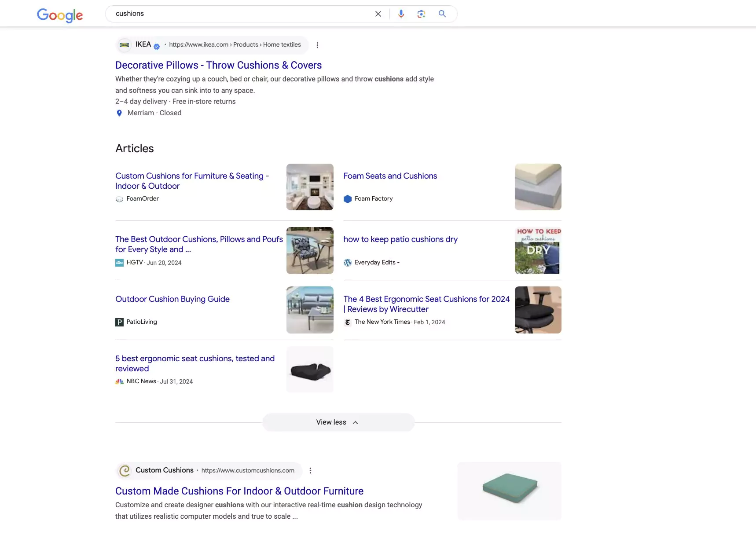Click PatioLiving P favicon

(x=119, y=322)
